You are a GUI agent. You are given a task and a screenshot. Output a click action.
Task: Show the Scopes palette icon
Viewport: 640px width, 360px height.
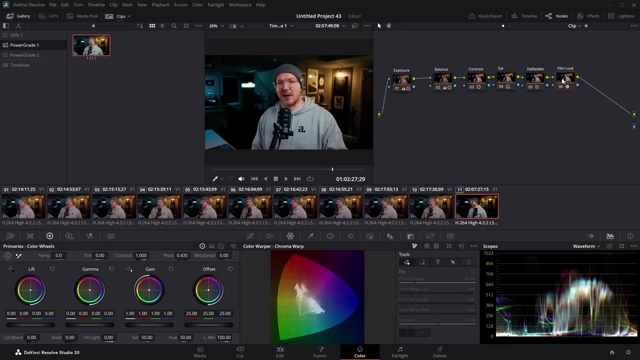click(x=610, y=236)
